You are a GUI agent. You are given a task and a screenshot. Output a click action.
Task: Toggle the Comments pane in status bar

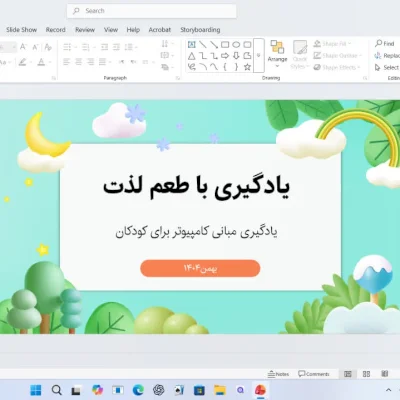[314, 374]
